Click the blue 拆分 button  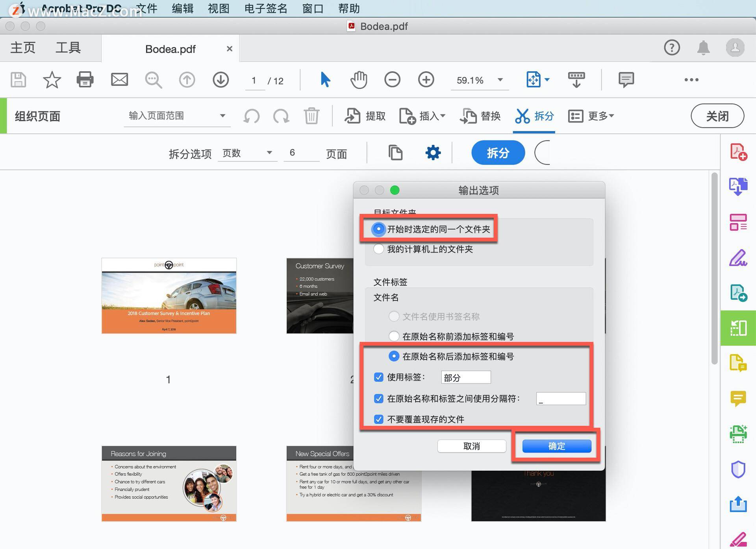pyautogui.click(x=498, y=153)
